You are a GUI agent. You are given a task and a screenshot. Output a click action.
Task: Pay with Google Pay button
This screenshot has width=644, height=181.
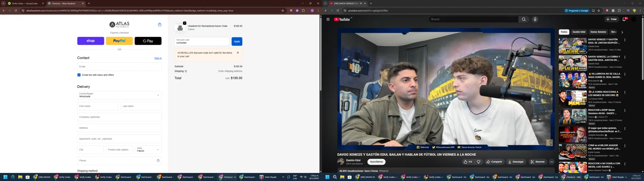click(148, 41)
